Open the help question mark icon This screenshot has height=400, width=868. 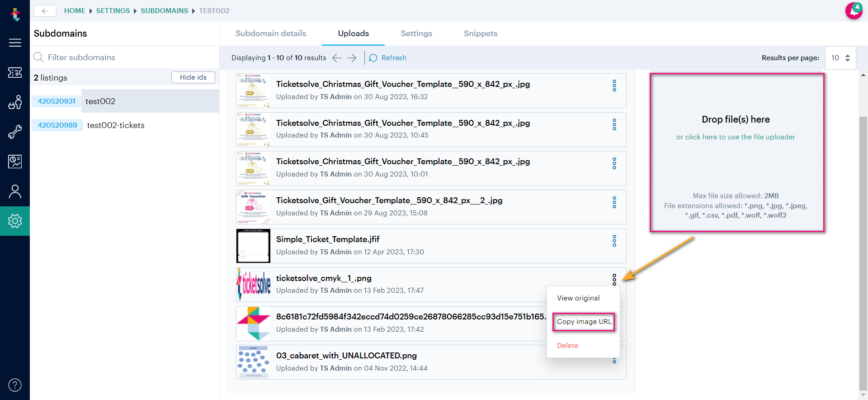(x=15, y=385)
